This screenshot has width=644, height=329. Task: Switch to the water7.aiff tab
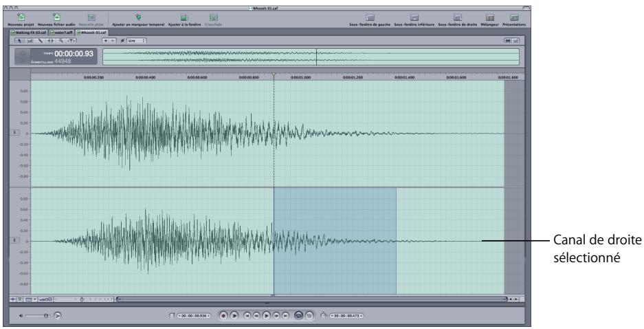(62, 32)
